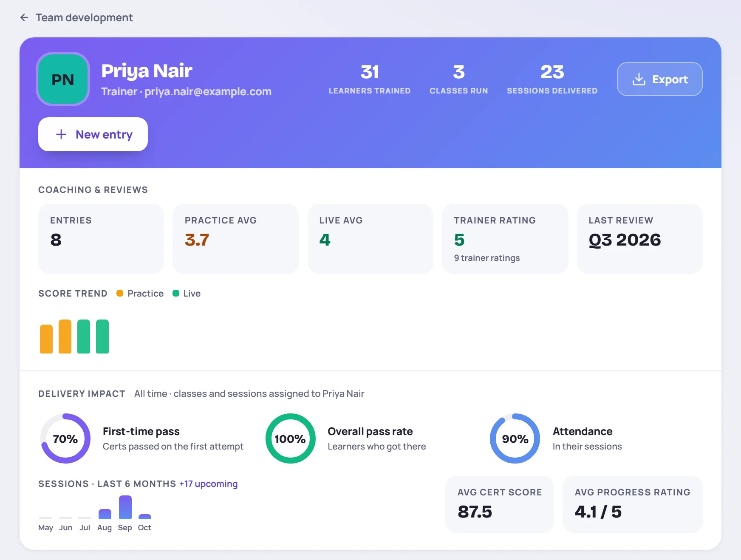
Task: Click the Attendance label
Action: (583, 431)
